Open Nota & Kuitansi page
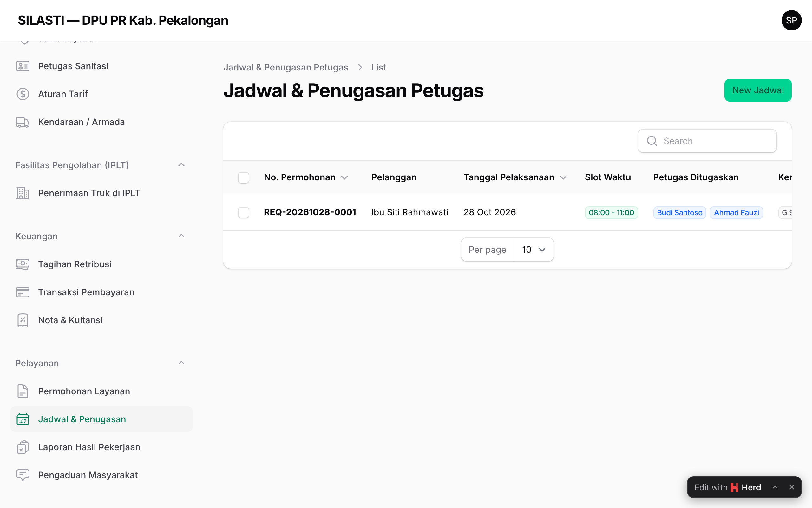Viewport: 812px width, 508px height. pos(101,320)
